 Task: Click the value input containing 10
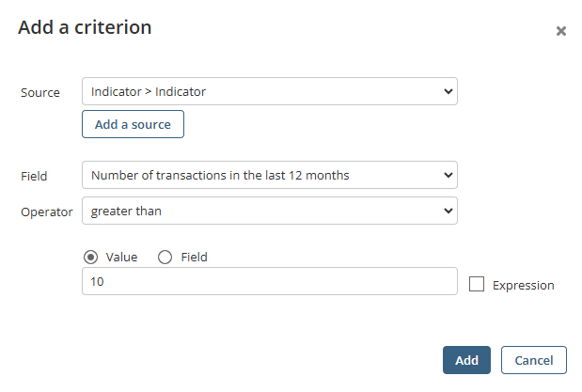[270, 281]
